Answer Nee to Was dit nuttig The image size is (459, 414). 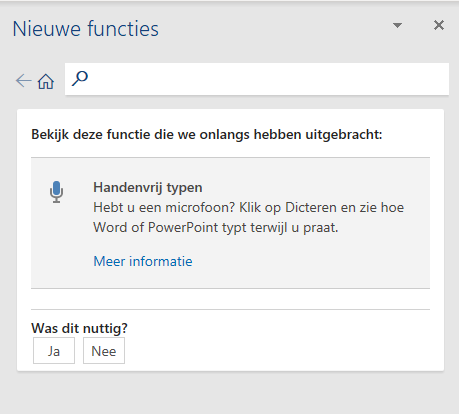(104, 351)
